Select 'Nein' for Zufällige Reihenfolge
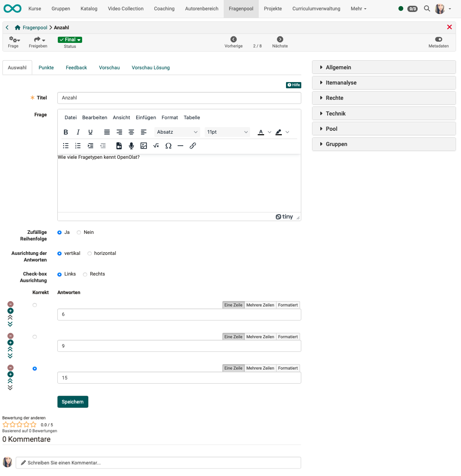 point(79,233)
